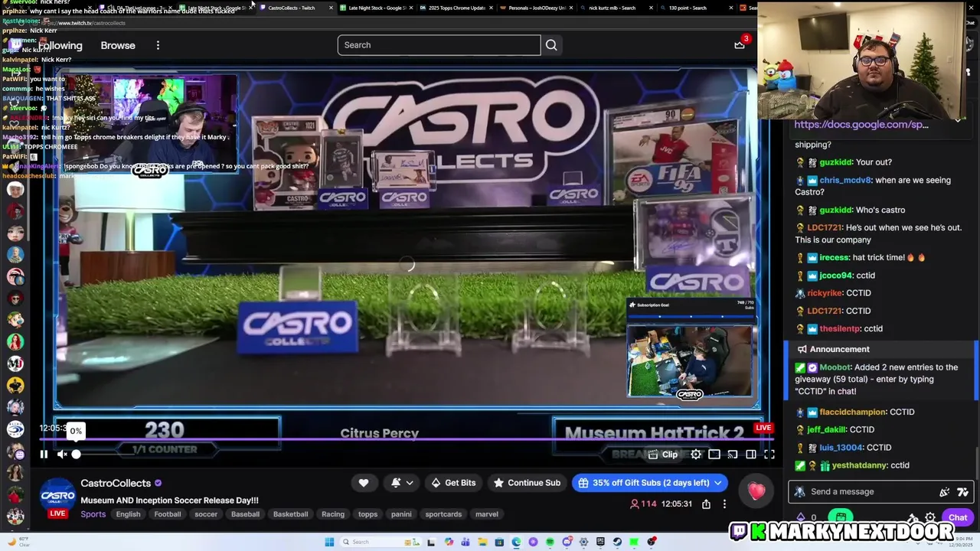Open CastroCollects channel name link
The image size is (980, 551).
pyautogui.click(x=116, y=483)
